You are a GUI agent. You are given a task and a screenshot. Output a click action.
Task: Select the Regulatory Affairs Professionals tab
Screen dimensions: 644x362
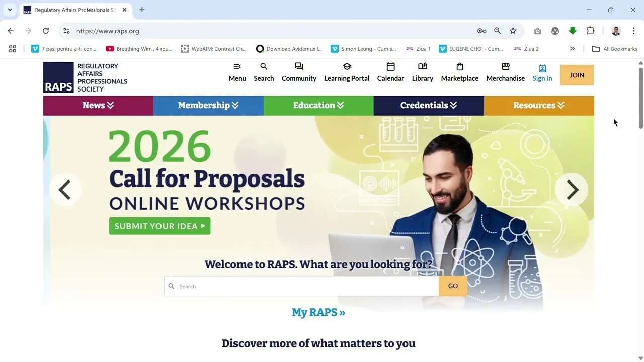pyautogui.click(x=74, y=10)
